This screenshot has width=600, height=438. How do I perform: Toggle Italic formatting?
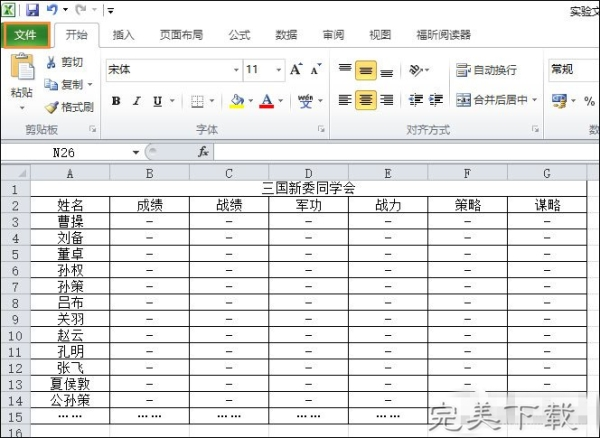point(137,101)
